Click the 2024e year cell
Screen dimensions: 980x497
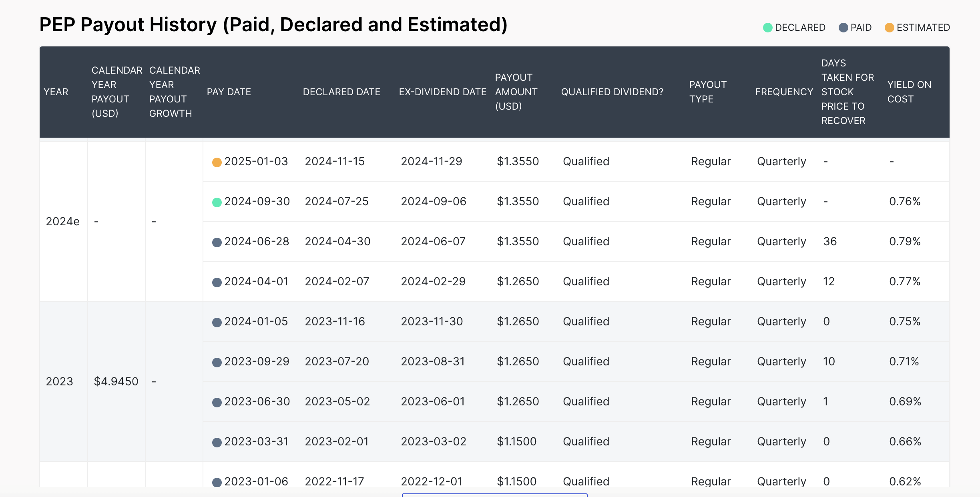pos(62,221)
